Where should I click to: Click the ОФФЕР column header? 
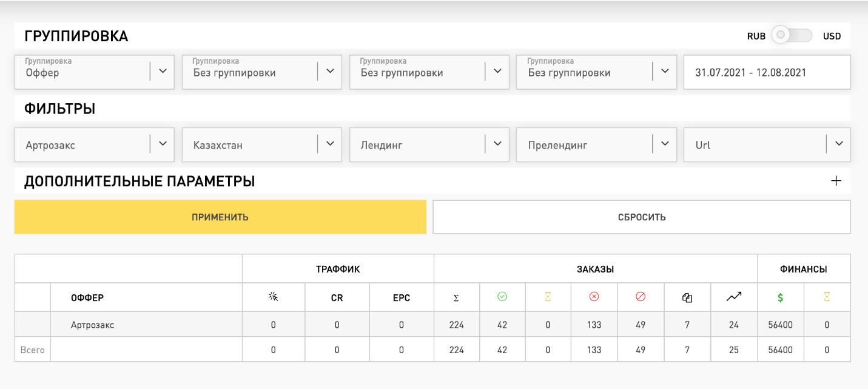click(x=87, y=298)
